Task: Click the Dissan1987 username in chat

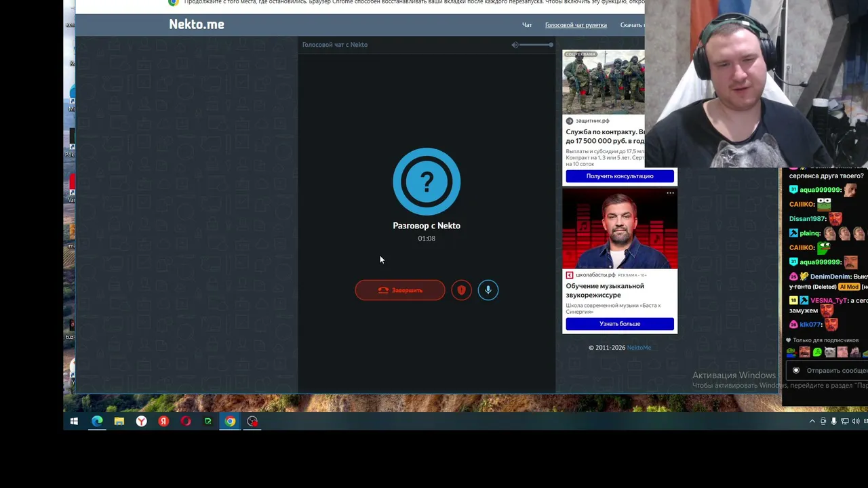Action: (807, 219)
